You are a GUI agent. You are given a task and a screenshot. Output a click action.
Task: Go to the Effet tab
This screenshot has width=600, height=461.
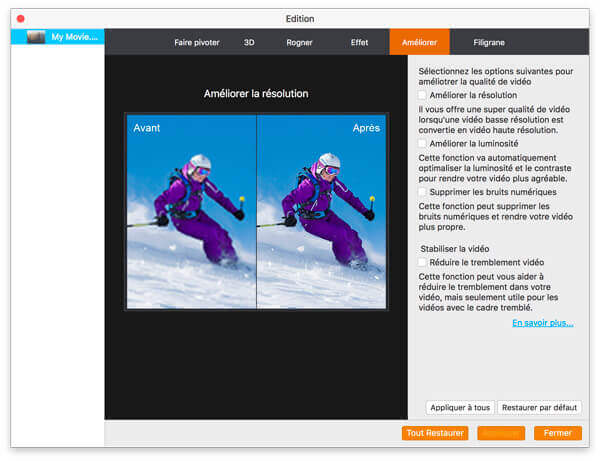click(359, 43)
